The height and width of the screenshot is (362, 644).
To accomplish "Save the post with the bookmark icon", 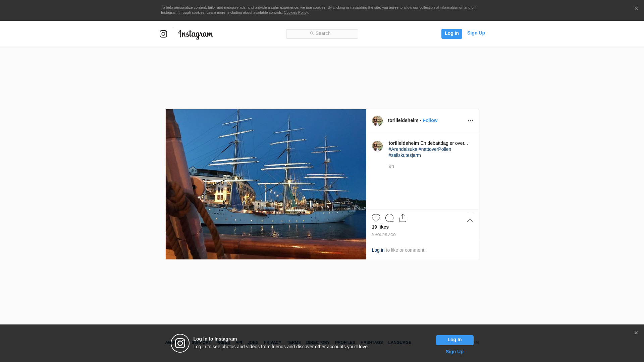I will click(470, 218).
